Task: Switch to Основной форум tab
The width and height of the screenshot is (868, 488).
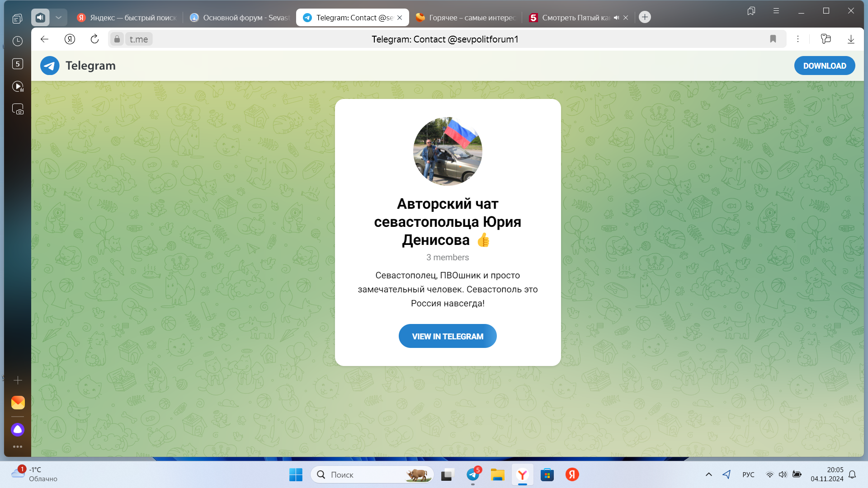Action: point(240,18)
